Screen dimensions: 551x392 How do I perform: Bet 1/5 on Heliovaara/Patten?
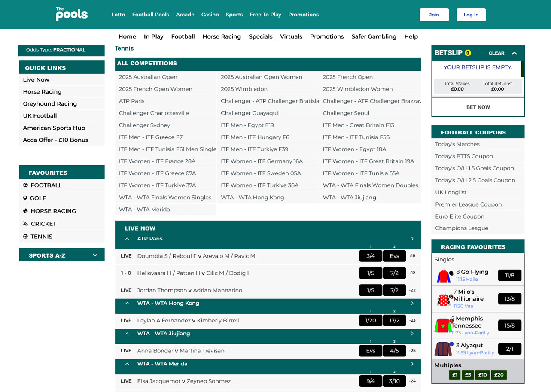[371, 273]
